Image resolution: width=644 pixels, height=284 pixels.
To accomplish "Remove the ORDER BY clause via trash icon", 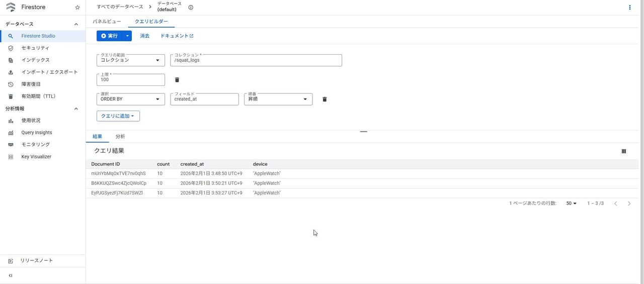I will (x=325, y=100).
